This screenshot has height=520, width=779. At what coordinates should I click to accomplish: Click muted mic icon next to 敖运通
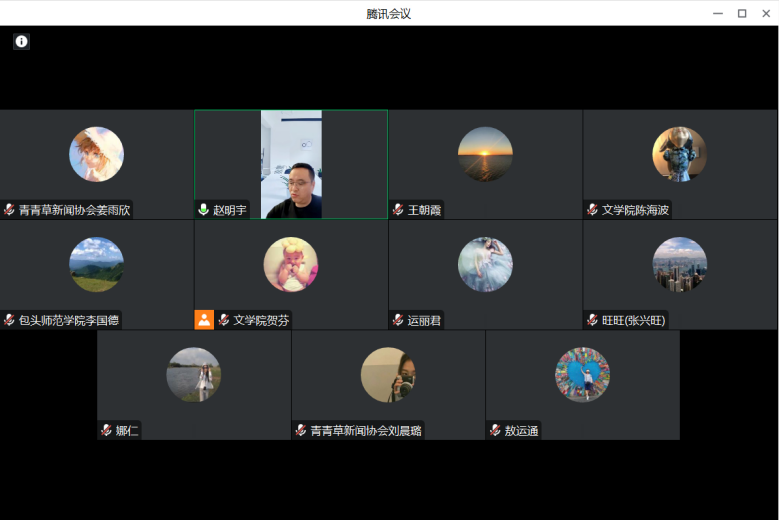point(495,430)
